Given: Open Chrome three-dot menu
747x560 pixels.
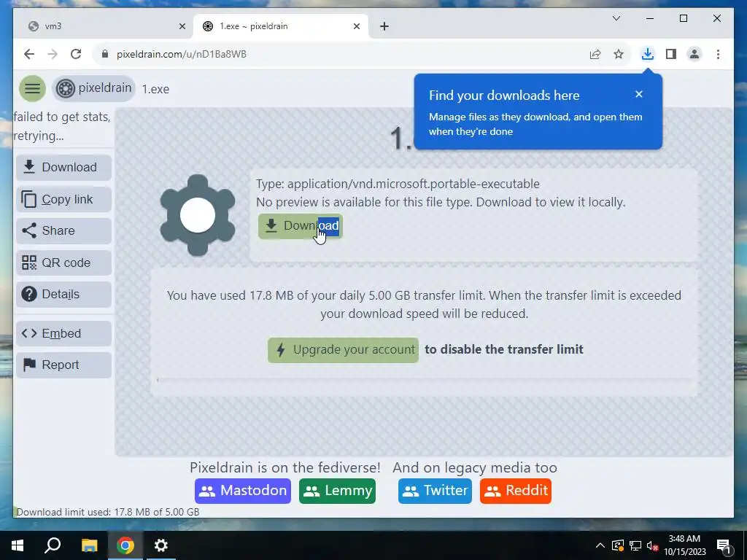Looking at the screenshot, I should pos(718,54).
